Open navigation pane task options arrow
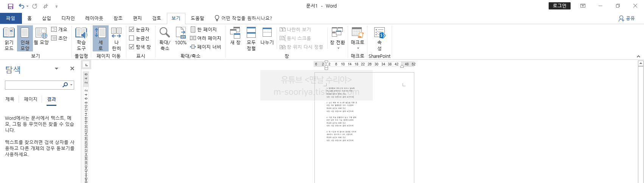Image resolution: width=644 pixels, height=183 pixels. (56, 68)
